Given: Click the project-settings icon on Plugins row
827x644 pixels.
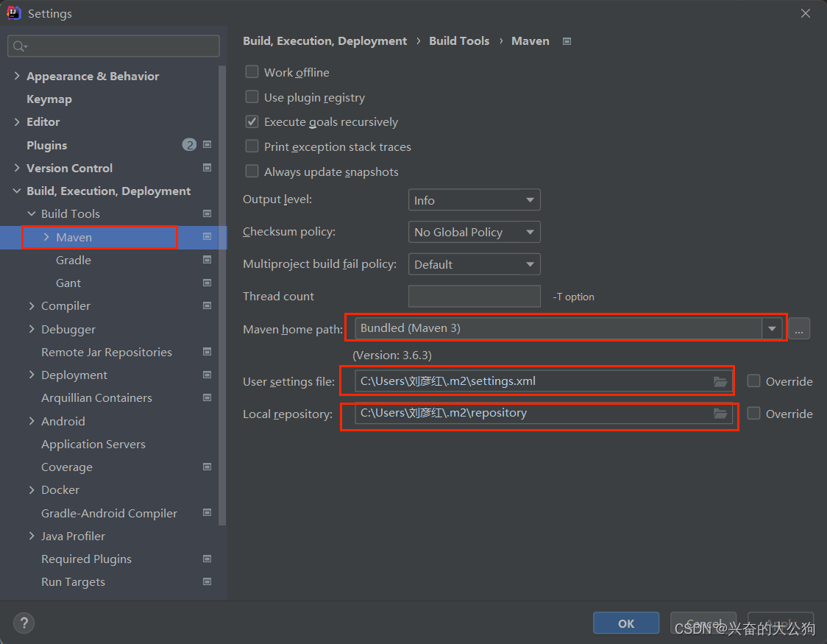Looking at the screenshot, I should 207,144.
